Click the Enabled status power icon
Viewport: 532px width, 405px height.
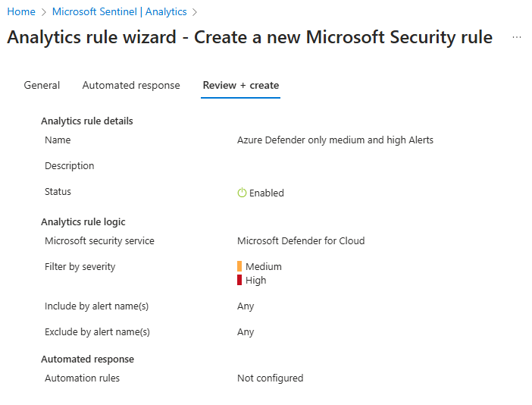click(x=242, y=193)
